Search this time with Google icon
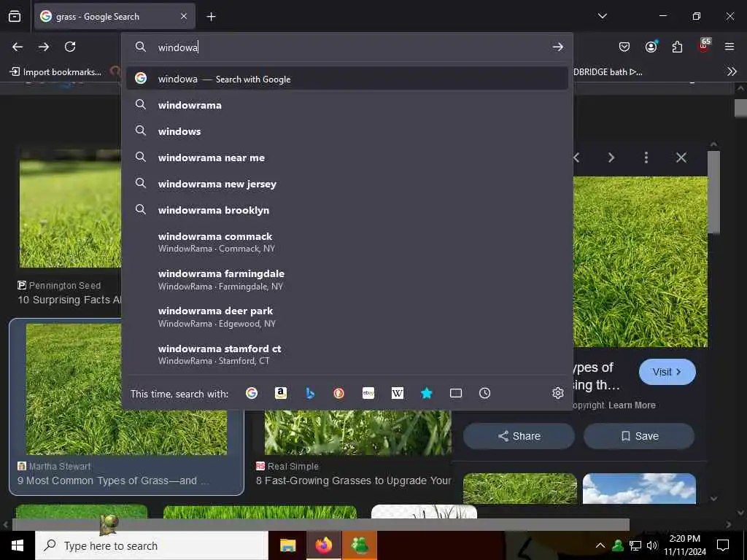 click(x=252, y=393)
